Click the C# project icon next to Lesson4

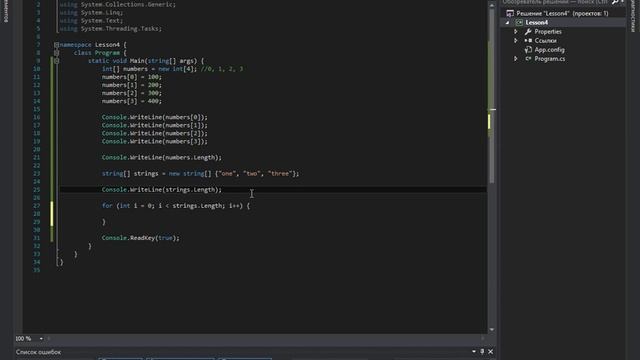point(519,22)
